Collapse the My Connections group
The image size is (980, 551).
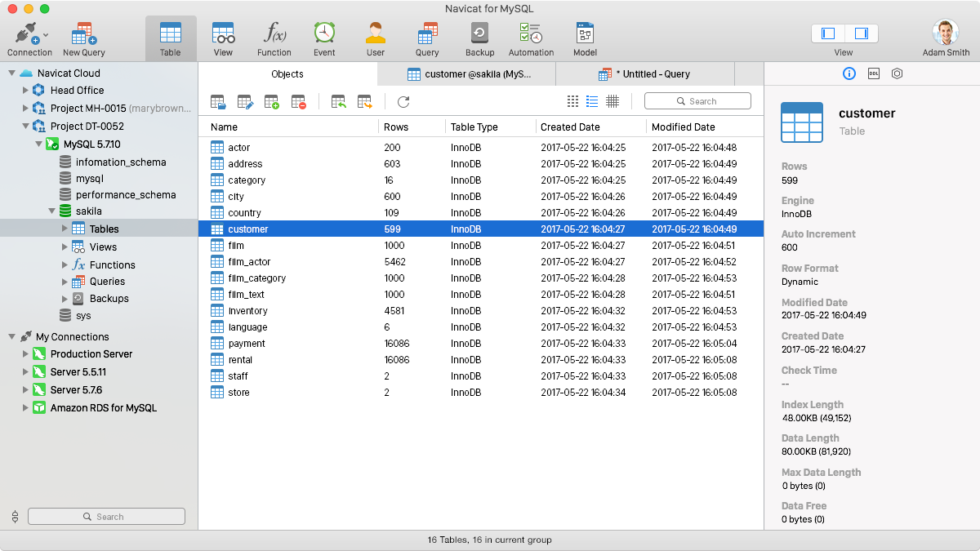click(x=11, y=336)
